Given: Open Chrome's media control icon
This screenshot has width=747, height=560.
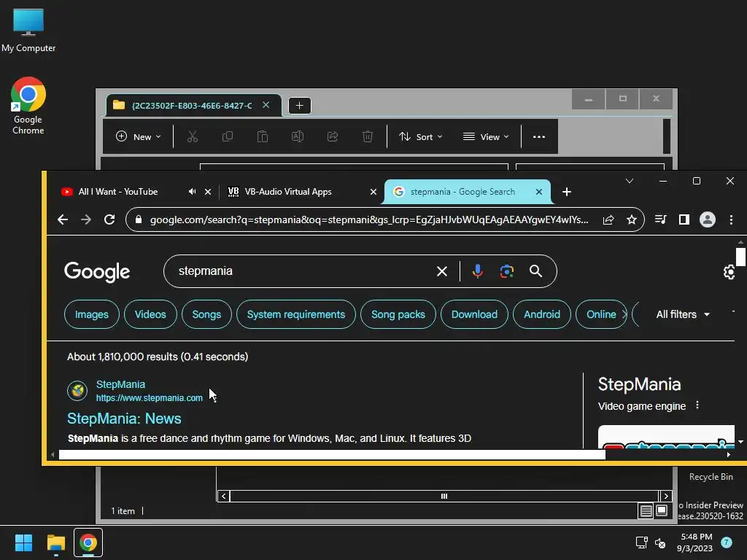Looking at the screenshot, I should [661, 219].
